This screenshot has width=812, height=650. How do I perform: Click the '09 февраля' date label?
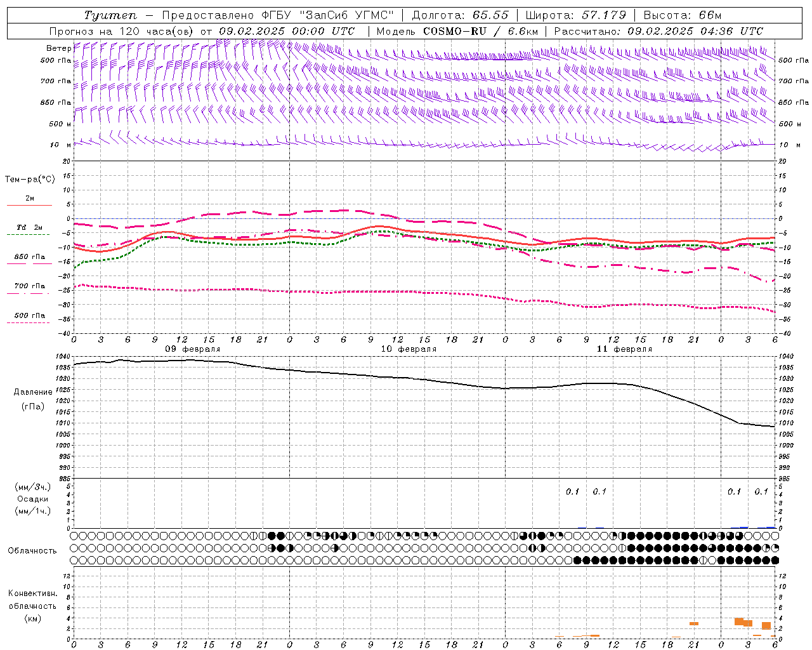(x=192, y=349)
